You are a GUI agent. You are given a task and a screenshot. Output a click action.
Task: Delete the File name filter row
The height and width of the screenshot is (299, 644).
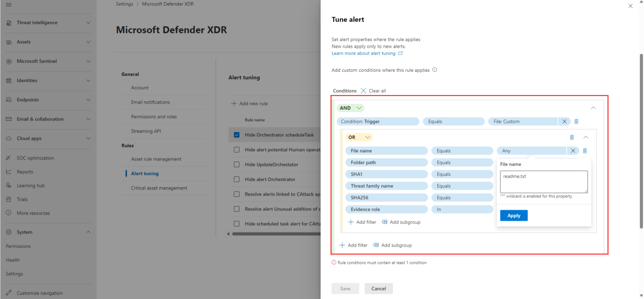pos(585,151)
